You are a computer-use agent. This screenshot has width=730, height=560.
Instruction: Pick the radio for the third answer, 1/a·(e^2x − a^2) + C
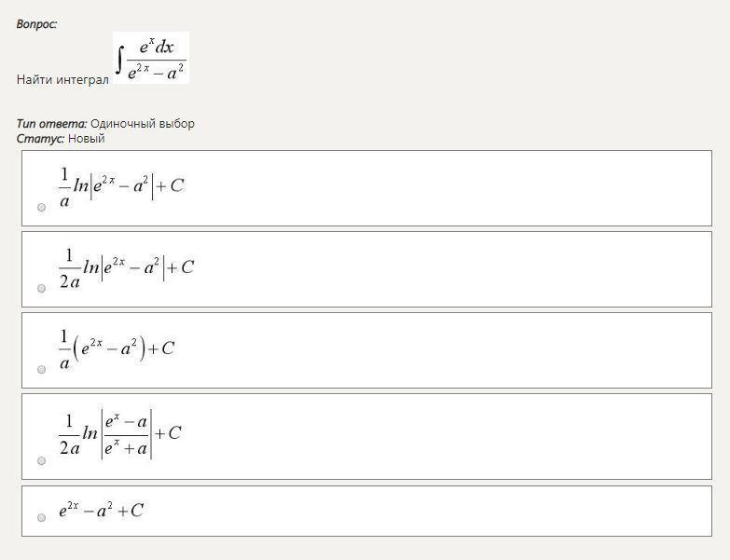[41, 370]
